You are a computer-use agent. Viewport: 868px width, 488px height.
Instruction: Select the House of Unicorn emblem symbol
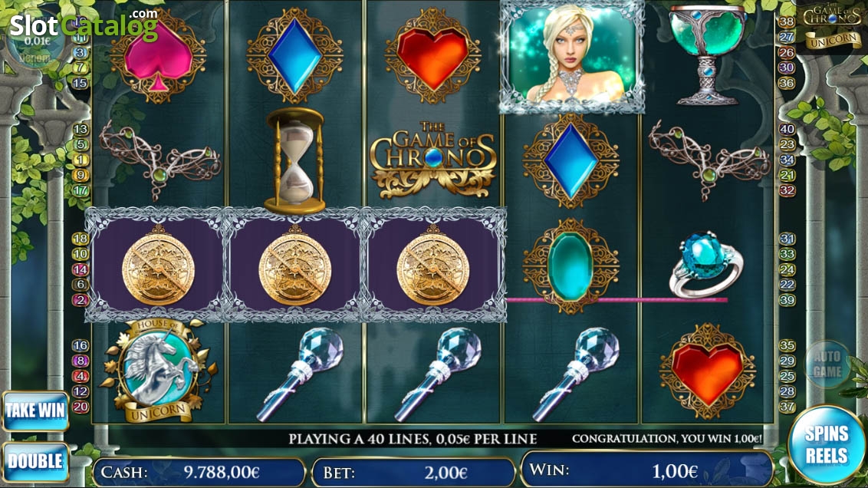(x=158, y=371)
